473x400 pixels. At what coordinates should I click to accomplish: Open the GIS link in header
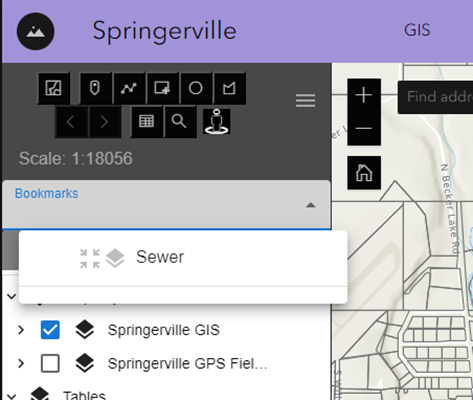[417, 30]
